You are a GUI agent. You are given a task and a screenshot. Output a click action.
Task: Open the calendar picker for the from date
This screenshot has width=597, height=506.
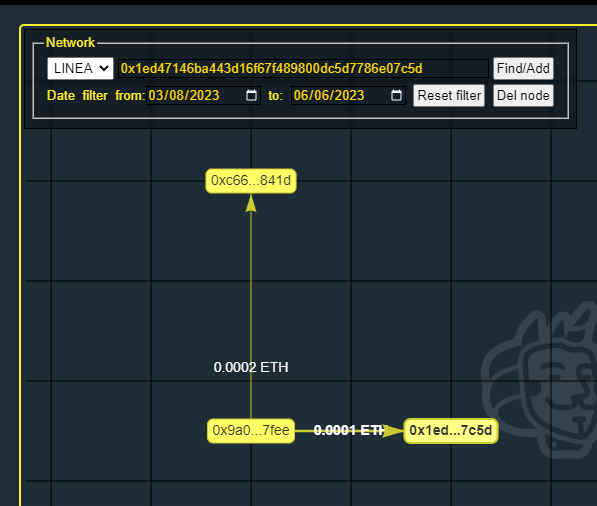click(x=251, y=95)
